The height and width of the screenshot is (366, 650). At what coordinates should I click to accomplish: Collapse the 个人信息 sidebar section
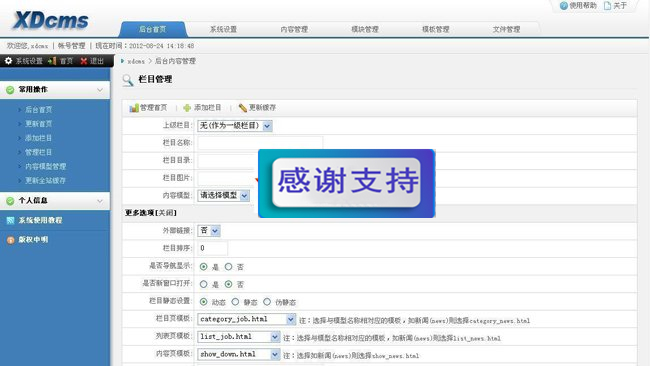tap(100, 201)
